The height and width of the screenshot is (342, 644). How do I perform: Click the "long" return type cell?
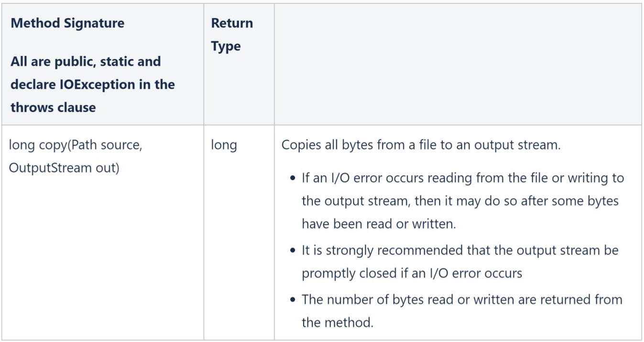[x=223, y=145]
